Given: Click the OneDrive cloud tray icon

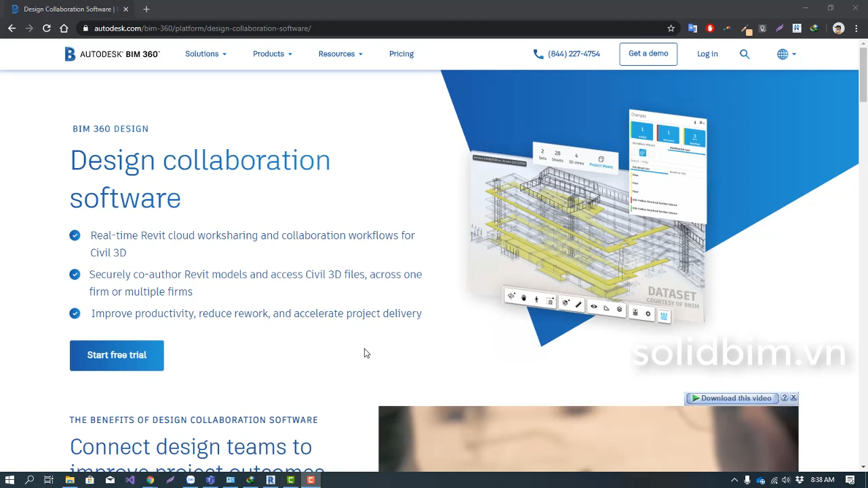Looking at the screenshot, I should (x=760, y=480).
